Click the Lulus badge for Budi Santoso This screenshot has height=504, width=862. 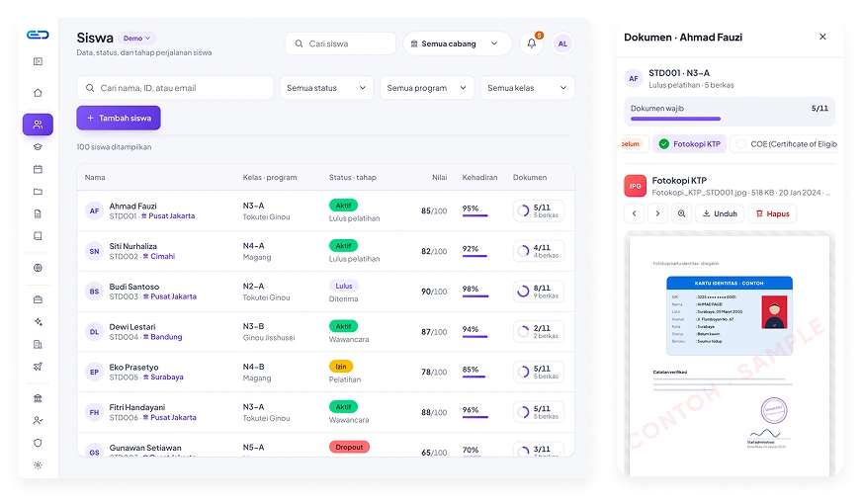344,286
